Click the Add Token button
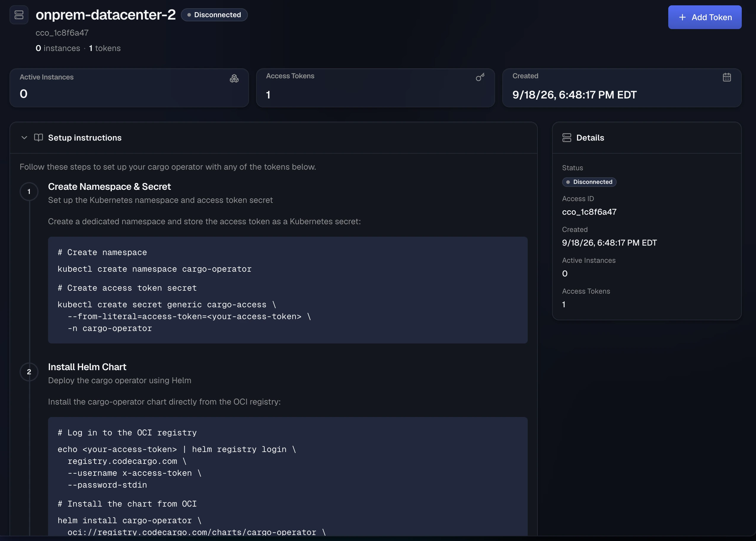This screenshot has width=756, height=541. click(x=704, y=17)
